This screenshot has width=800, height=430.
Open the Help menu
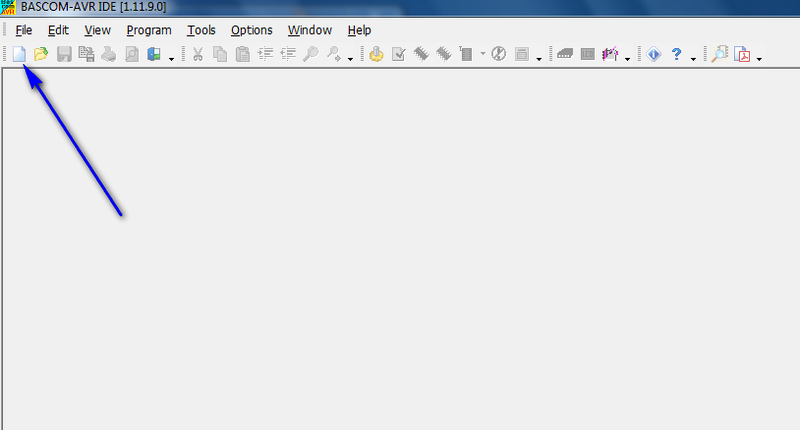tap(359, 30)
